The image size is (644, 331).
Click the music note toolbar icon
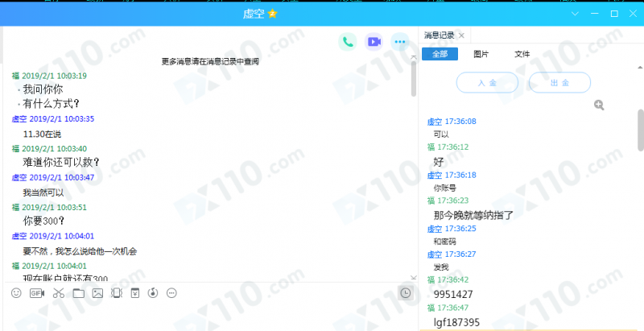(x=153, y=293)
